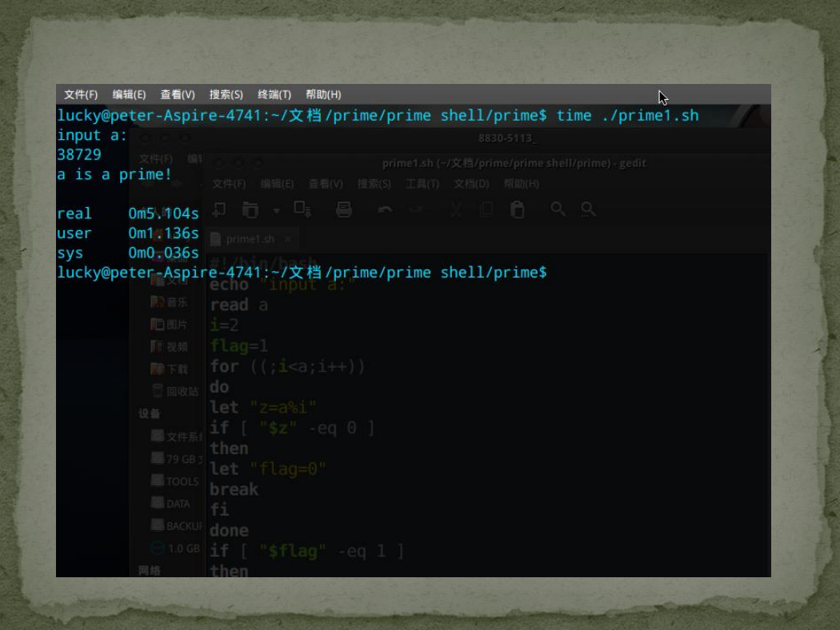This screenshot has height=630, width=840.
Task: Click gedit's Find magnifier icon
Action: point(558,209)
